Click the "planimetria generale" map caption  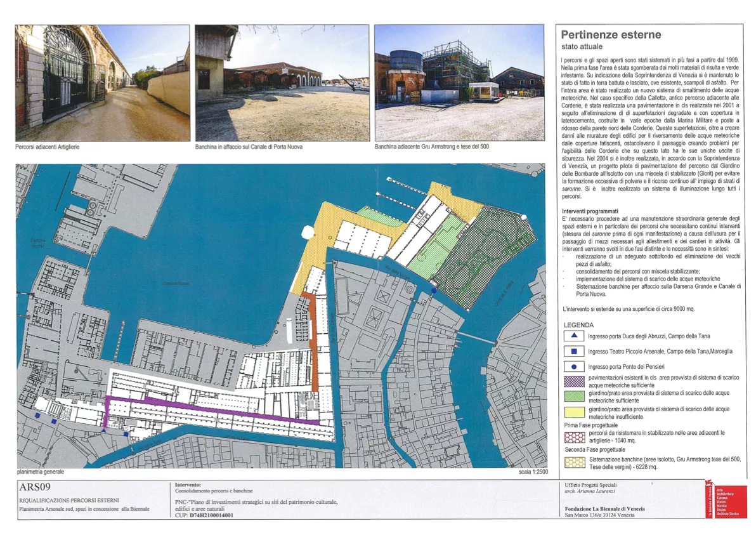(x=41, y=472)
